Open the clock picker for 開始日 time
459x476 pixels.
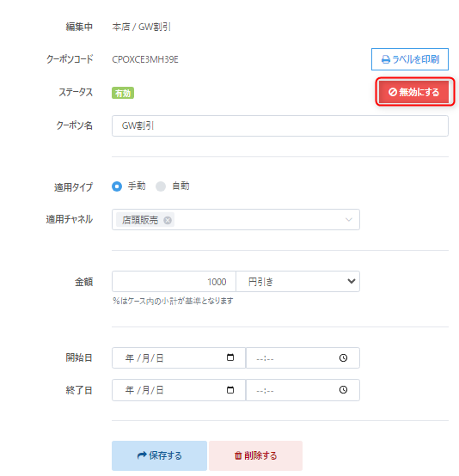(x=343, y=358)
